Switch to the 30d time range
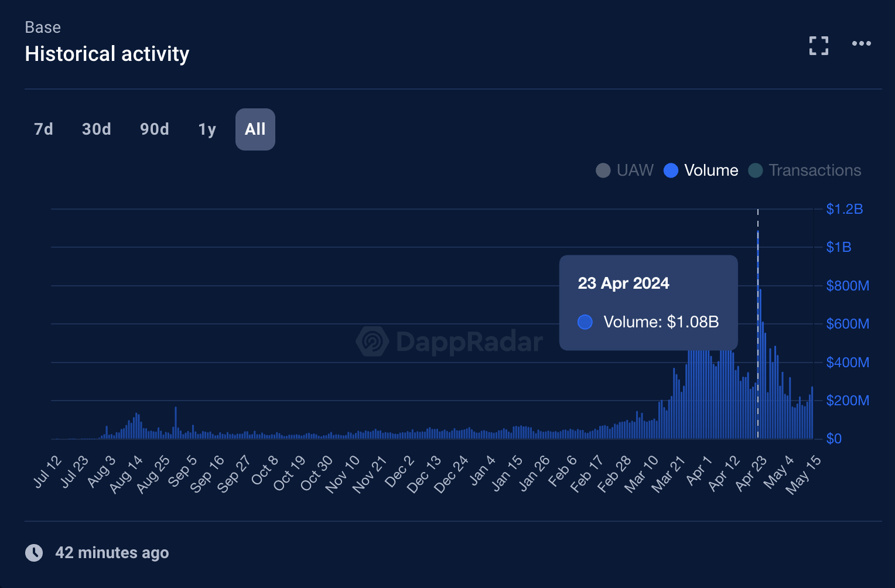The height and width of the screenshot is (588, 895). pos(96,129)
